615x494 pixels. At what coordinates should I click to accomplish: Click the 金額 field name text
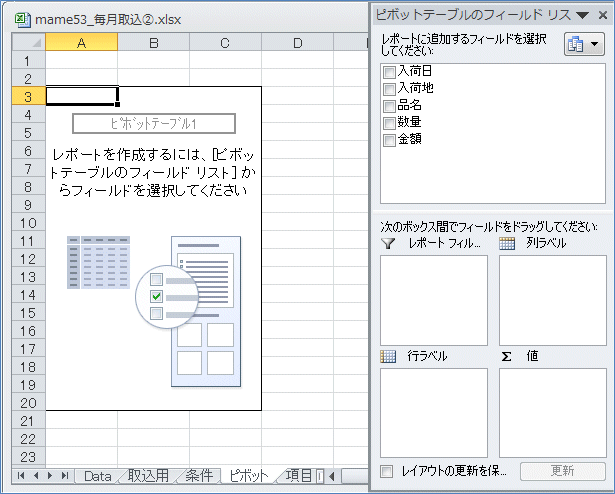(x=409, y=139)
